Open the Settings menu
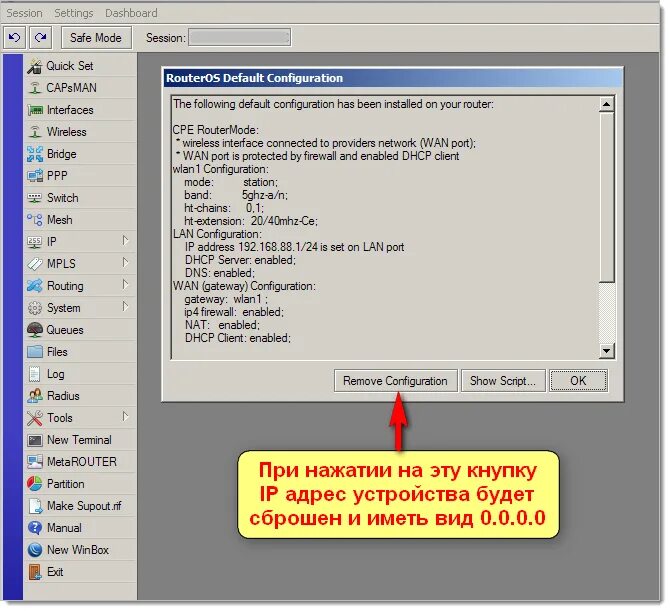Image resolution: width=670 pixels, height=611 pixels. pos(74,13)
